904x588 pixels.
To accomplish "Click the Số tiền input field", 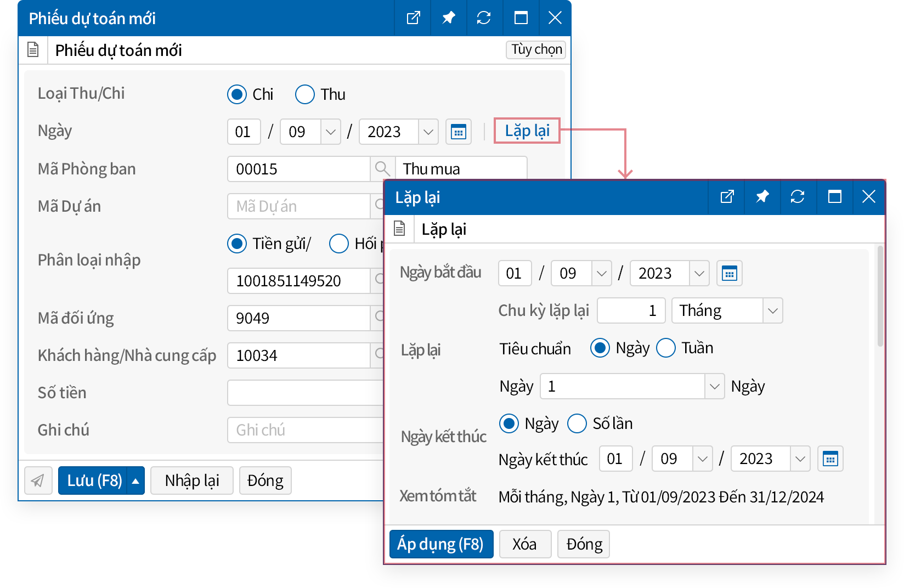I will [305, 393].
